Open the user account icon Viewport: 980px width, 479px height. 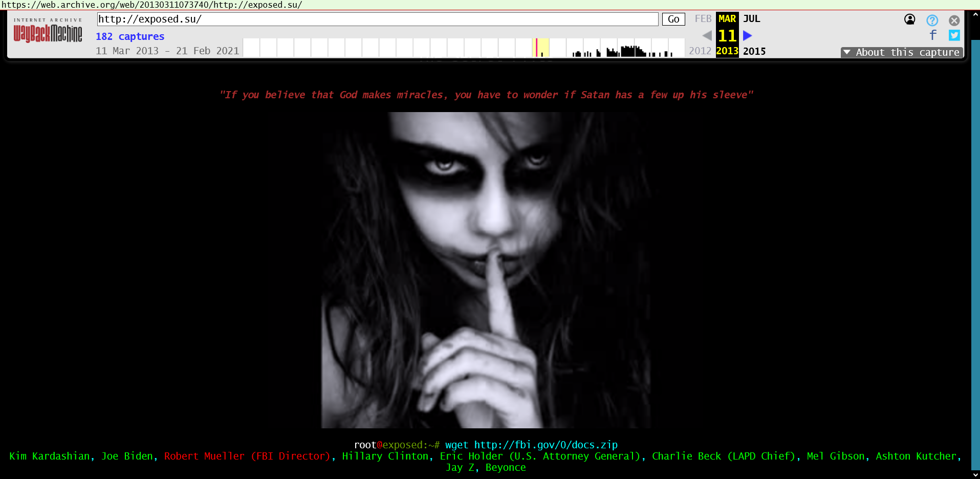pyautogui.click(x=909, y=20)
